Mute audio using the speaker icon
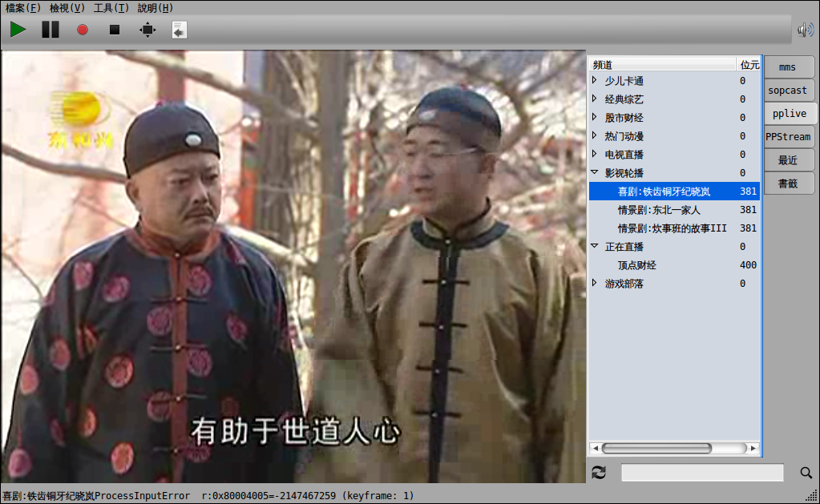The height and width of the screenshot is (504, 820). point(806,30)
